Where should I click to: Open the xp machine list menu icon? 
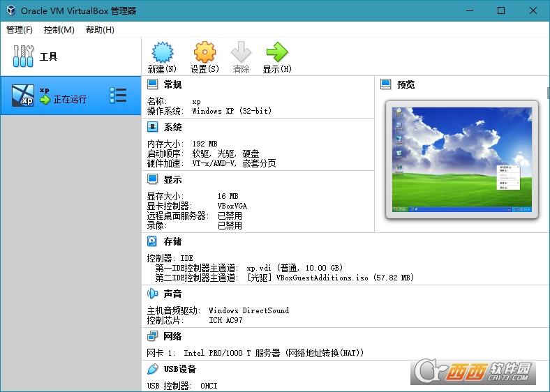click(118, 96)
